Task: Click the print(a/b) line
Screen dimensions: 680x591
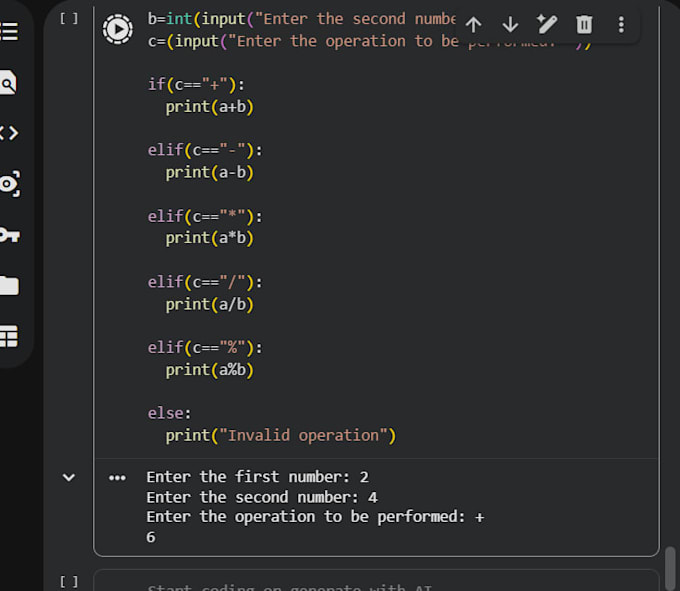Action: pos(209,304)
